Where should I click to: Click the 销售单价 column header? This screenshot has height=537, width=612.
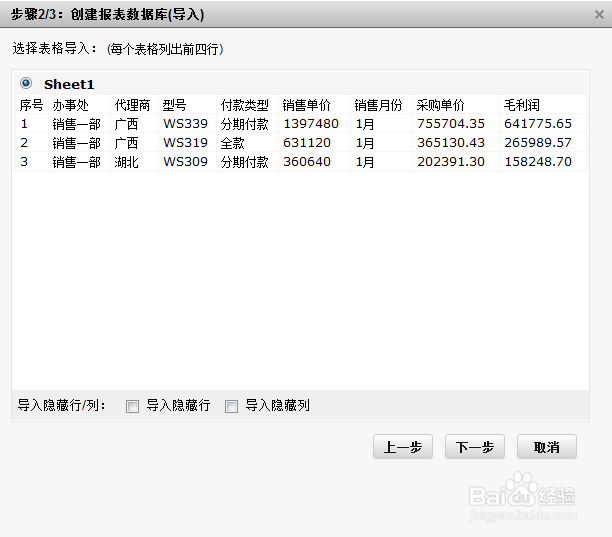coord(306,105)
